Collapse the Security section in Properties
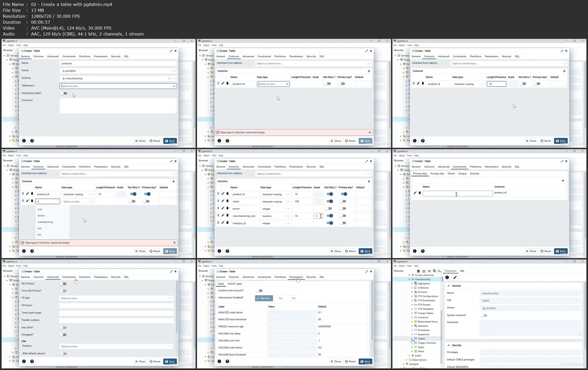588x370 pixels. coord(449,345)
